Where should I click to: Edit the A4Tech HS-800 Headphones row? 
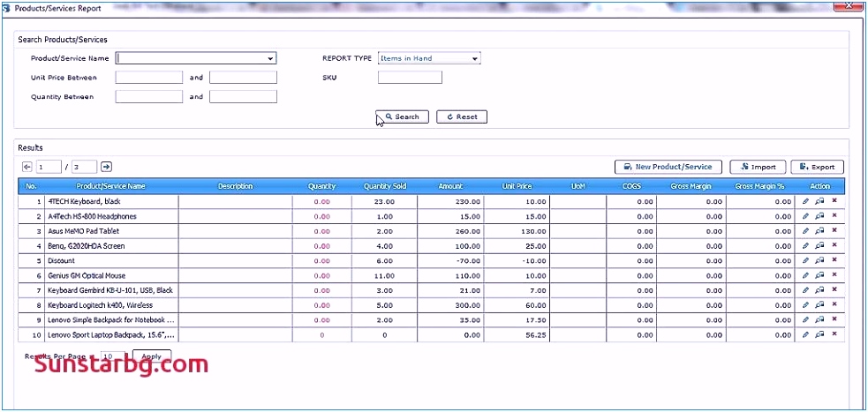pyautogui.click(x=805, y=216)
